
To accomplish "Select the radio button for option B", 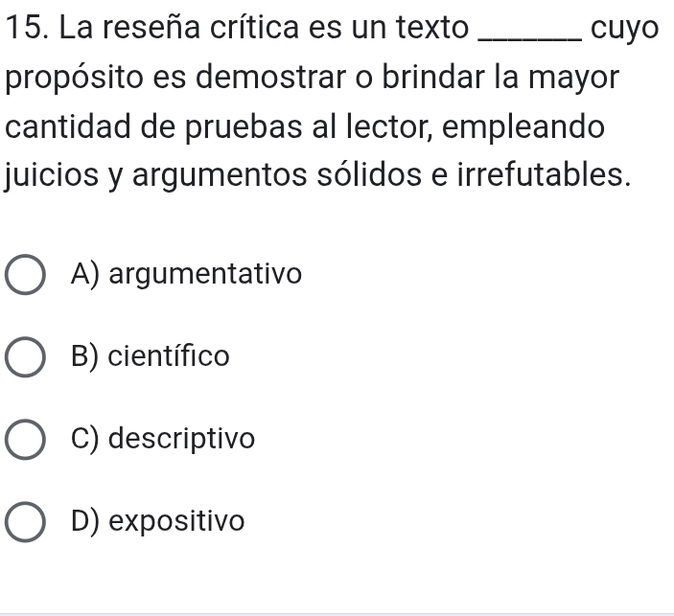I will (x=25, y=357).
